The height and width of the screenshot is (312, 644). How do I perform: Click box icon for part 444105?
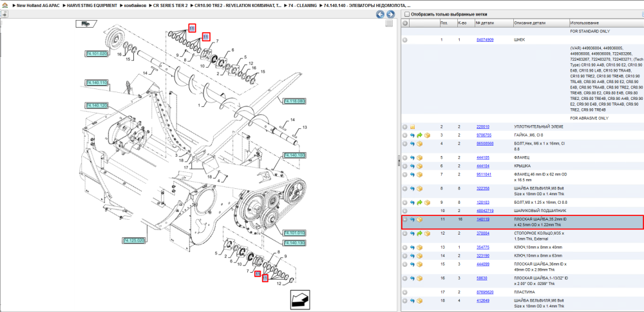(420, 157)
